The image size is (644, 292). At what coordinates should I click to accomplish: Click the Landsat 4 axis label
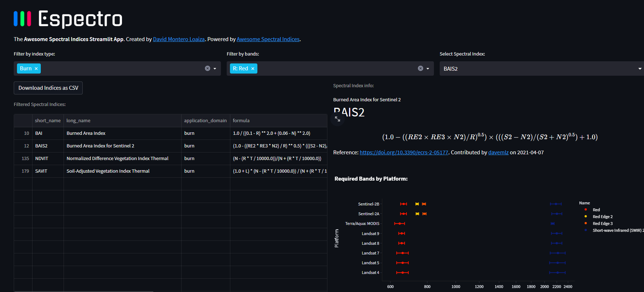pyautogui.click(x=370, y=273)
